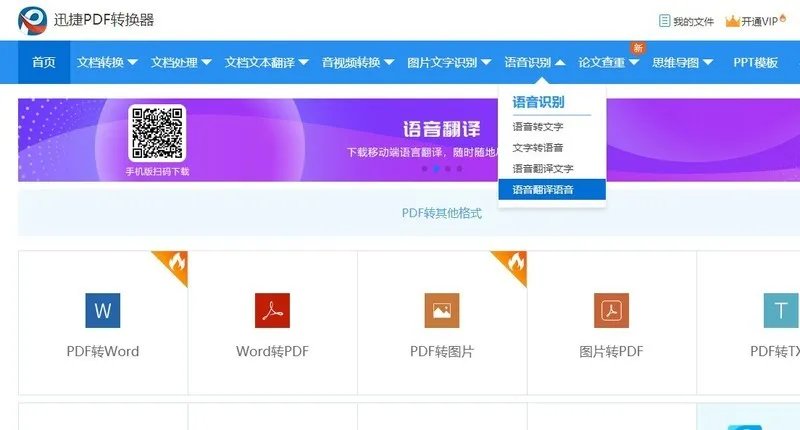Click the QR code for mobile download
800x430 pixels.
click(x=157, y=133)
